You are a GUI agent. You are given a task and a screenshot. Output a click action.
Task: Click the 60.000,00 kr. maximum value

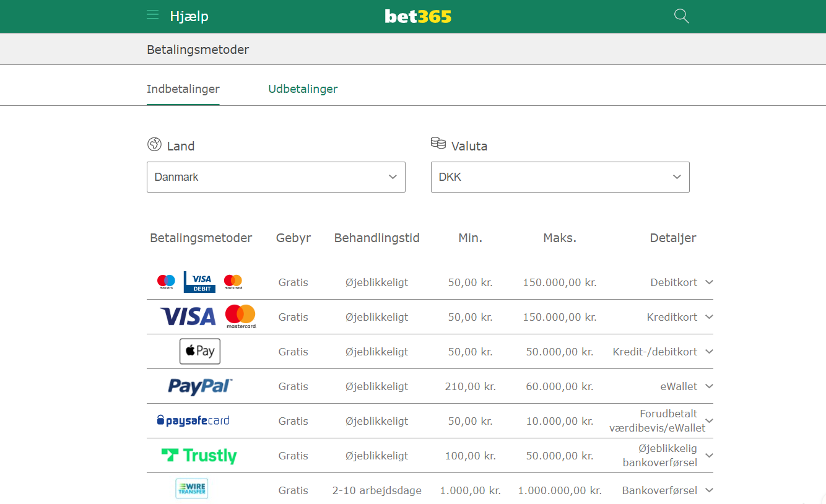pyautogui.click(x=560, y=386)
